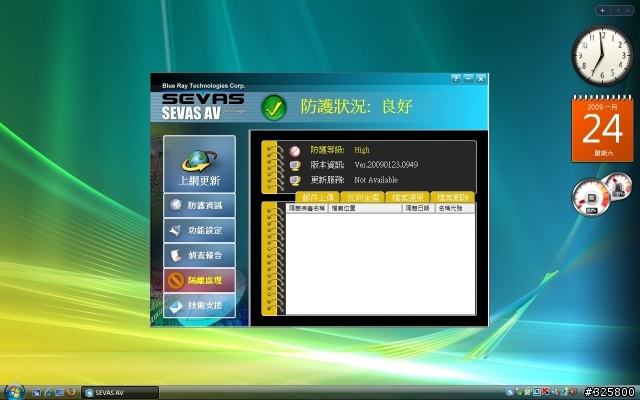This screenshot has height=400, width=640.
Task: Launch Internet Explorer from Quick Launch
Action: 48,393
